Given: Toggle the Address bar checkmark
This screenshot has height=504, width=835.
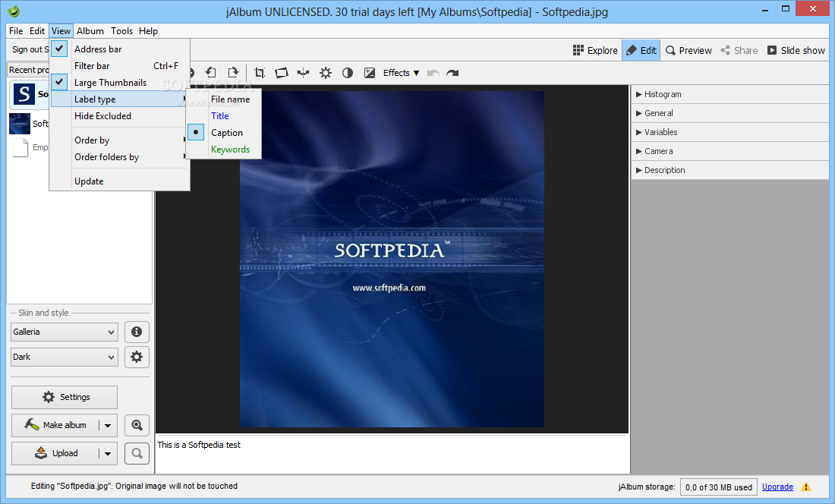Looking at the screenshot, I should coord(60,49).
